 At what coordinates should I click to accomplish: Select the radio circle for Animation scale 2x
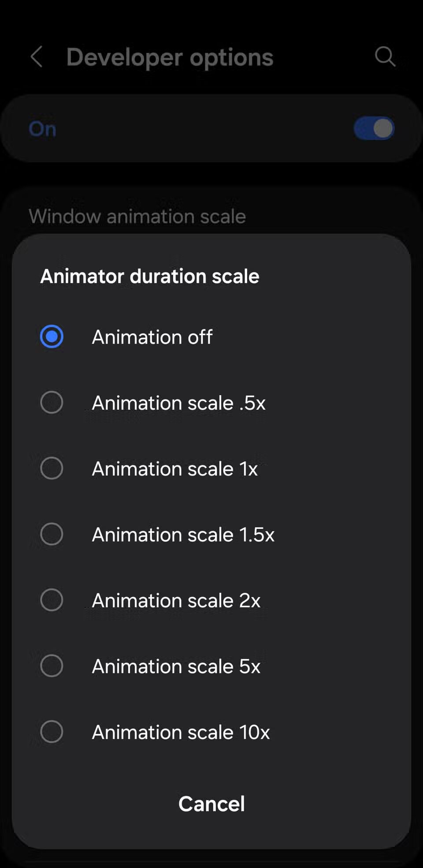coord(52,600)
